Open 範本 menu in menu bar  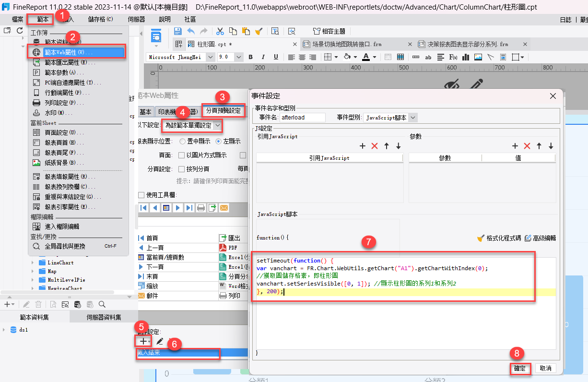coord(43,19)
